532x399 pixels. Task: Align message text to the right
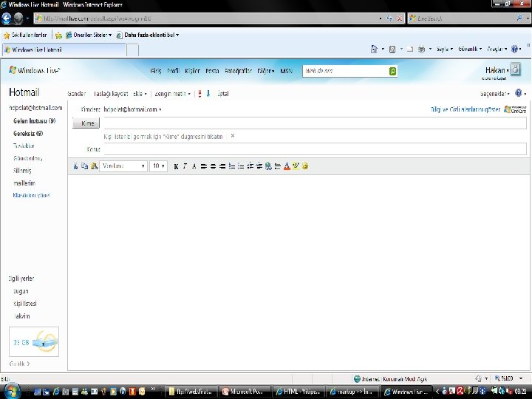click(222, 166)
